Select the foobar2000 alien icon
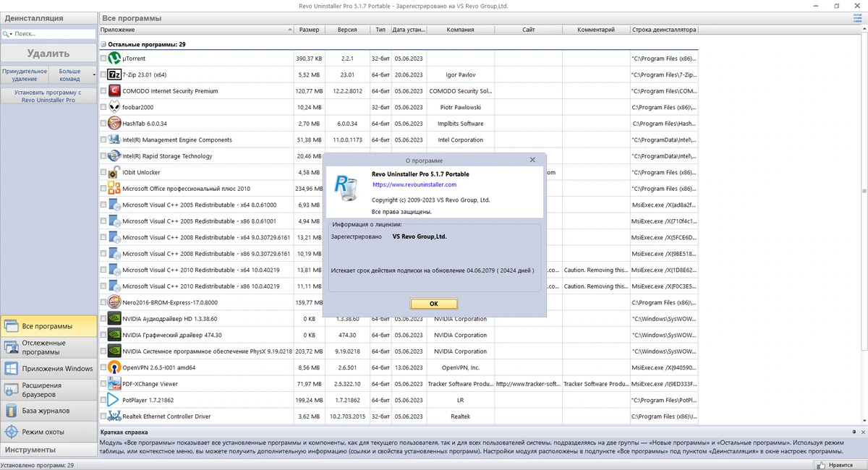 [114, 107]
